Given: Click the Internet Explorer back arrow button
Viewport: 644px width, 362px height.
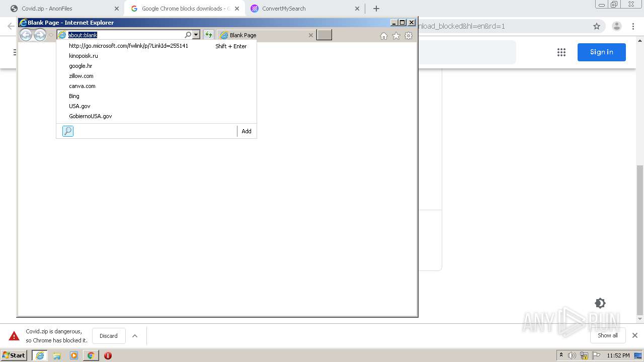Looking at the screenshot, I should coord(26,35).
